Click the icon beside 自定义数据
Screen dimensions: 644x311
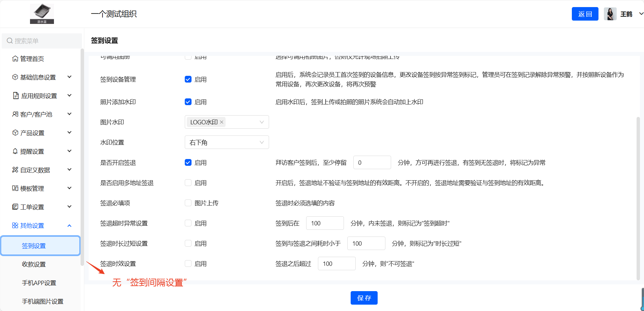click(15, 170)
